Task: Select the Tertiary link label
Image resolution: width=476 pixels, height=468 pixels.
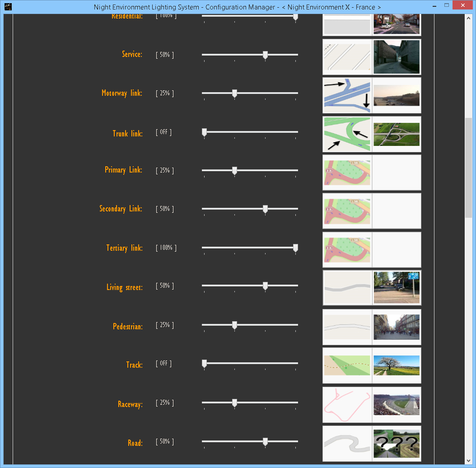Action: (125, 248)
